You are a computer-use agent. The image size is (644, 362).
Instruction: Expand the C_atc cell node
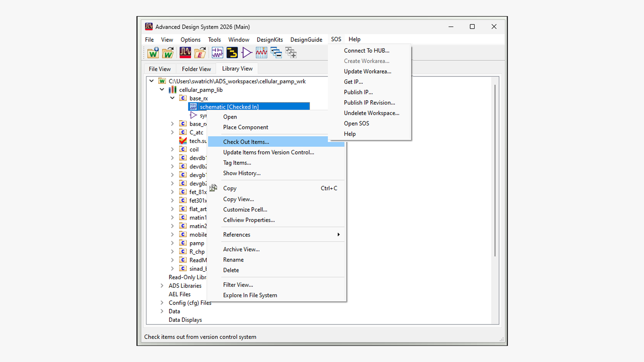[x=172, y=132]
